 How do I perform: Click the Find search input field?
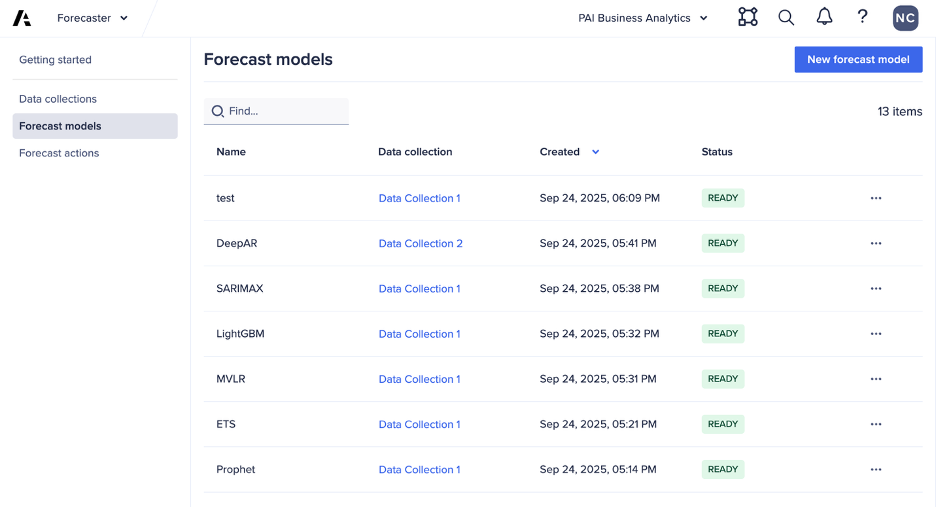click(x=284, y=111)
